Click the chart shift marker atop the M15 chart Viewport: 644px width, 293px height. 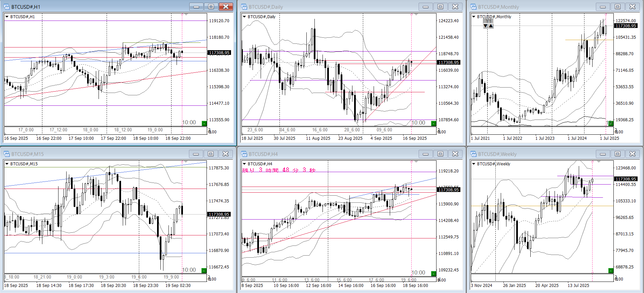(x=186, y=162)
